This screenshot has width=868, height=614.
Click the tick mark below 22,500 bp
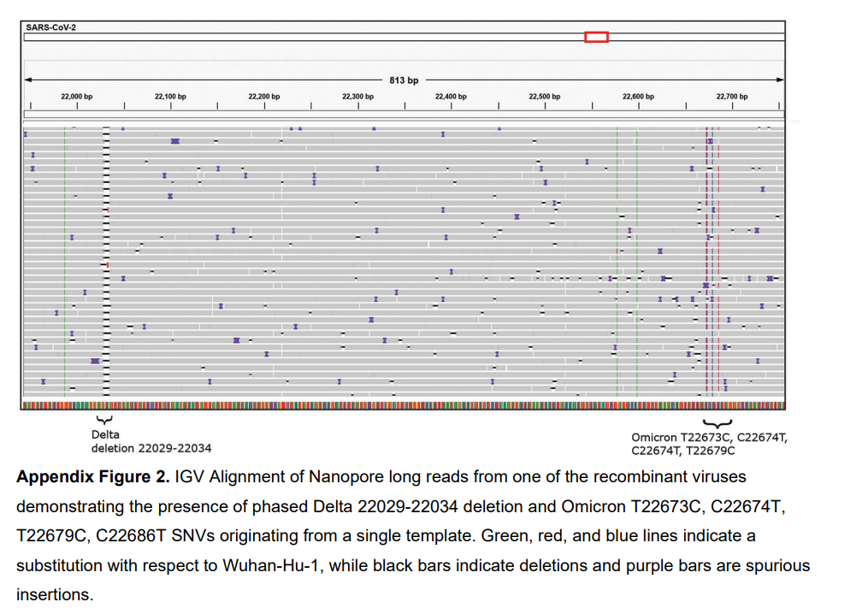(x=545, y=105)
